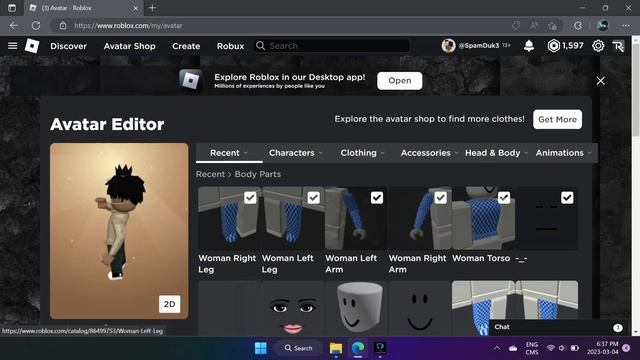This screenshot has width=640, height=360.
Task: Uncheck the Woman Left Arm checkbox
Action: (x=377, y=198)
